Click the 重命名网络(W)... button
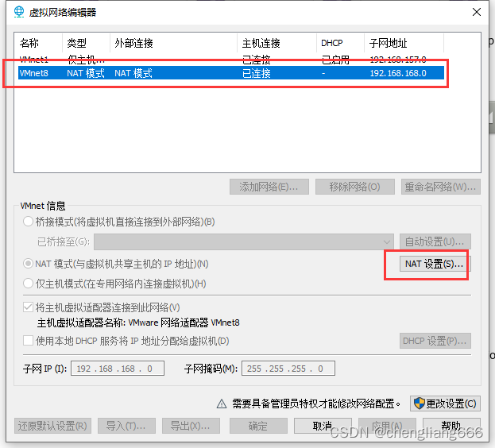The width and height of the screenshot is (495, 448). pyautogui.click(x=441, y=187)
